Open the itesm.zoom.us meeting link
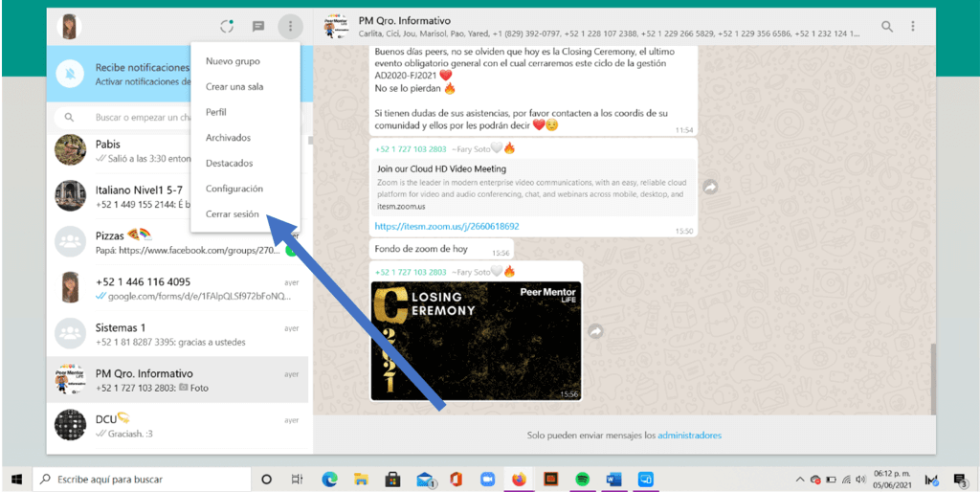 tap(447, 226)
